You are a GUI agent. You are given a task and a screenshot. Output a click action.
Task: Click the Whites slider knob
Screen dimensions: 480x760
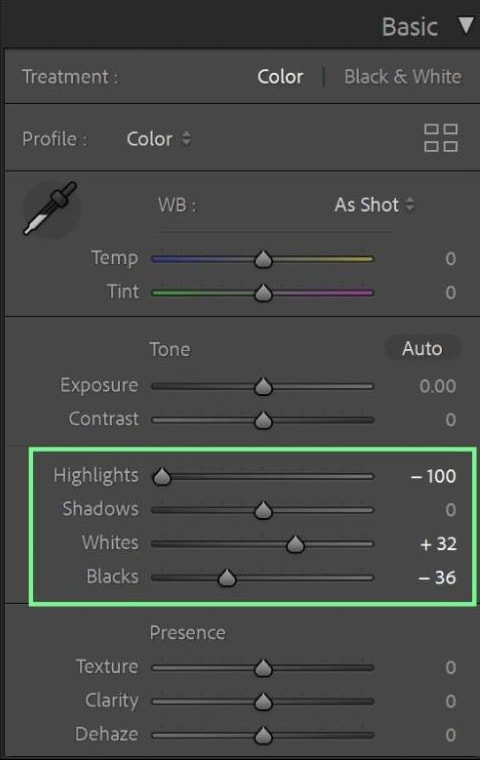[x=295, y=544]
